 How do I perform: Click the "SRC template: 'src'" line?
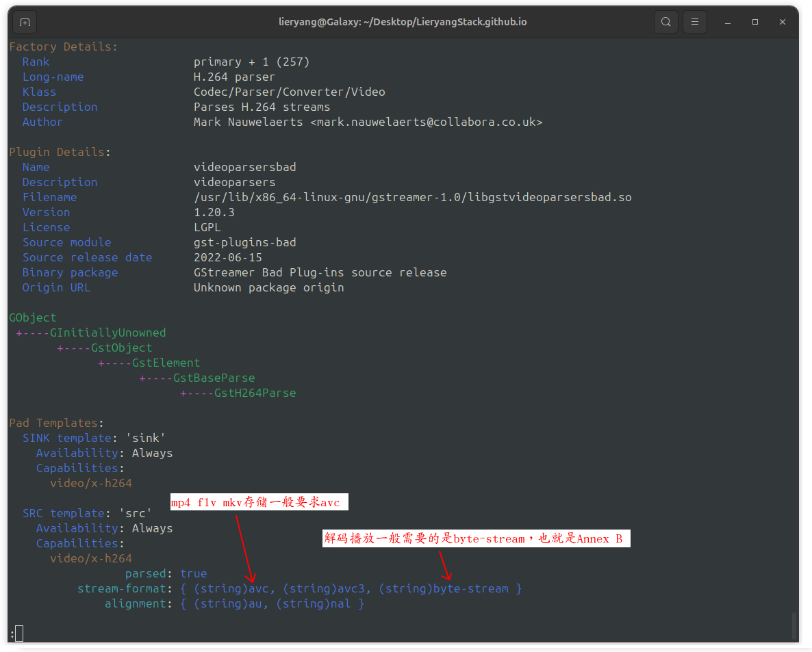point(87,513)
